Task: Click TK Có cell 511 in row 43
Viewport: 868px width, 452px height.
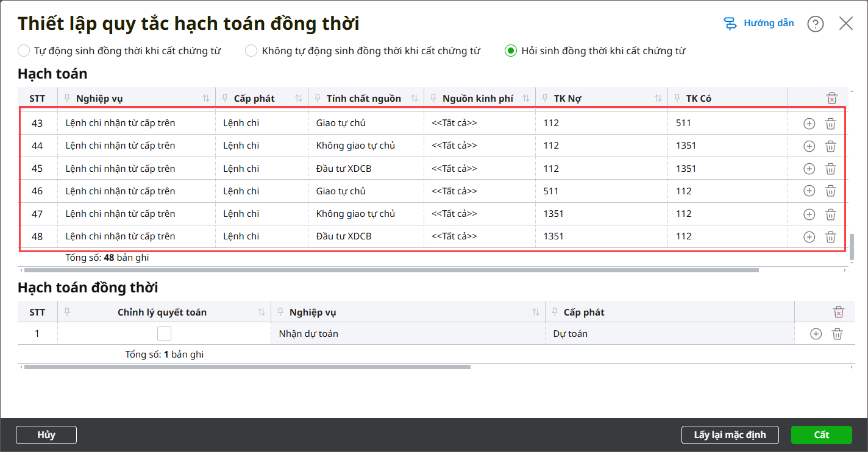Action: 728,123
